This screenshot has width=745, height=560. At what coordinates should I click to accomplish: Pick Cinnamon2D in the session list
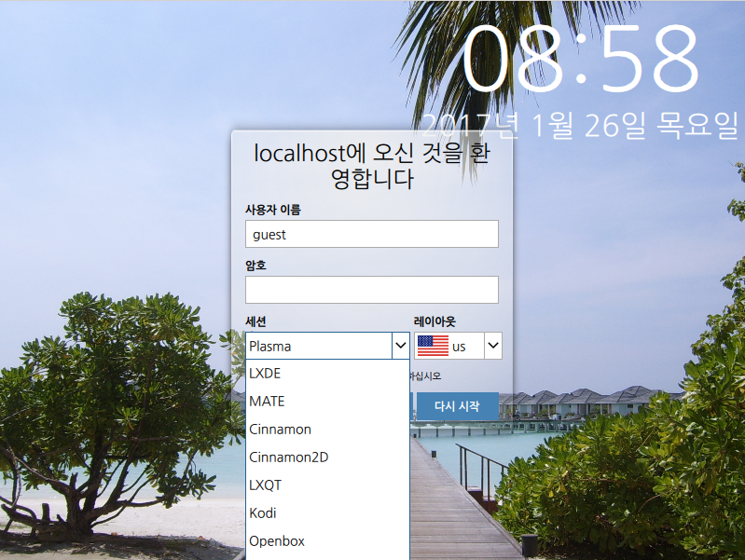(327, 458)
